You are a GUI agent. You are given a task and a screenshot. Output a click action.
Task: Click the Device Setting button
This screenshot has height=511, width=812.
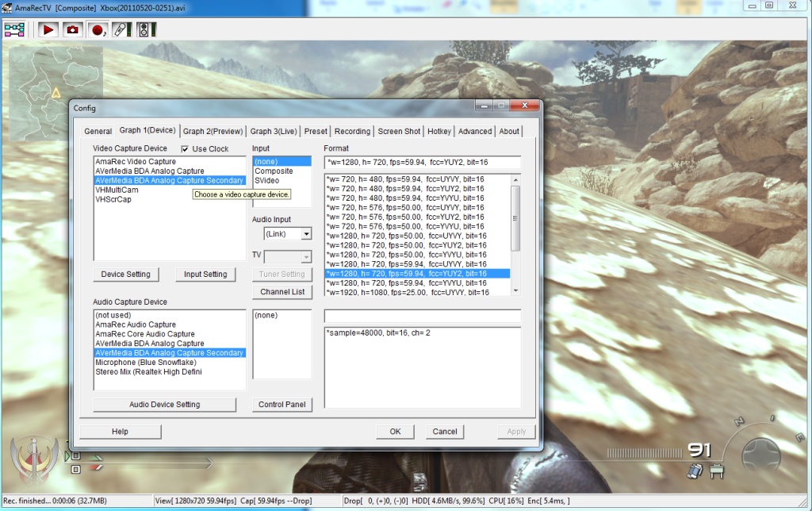(x=126, y=275)
